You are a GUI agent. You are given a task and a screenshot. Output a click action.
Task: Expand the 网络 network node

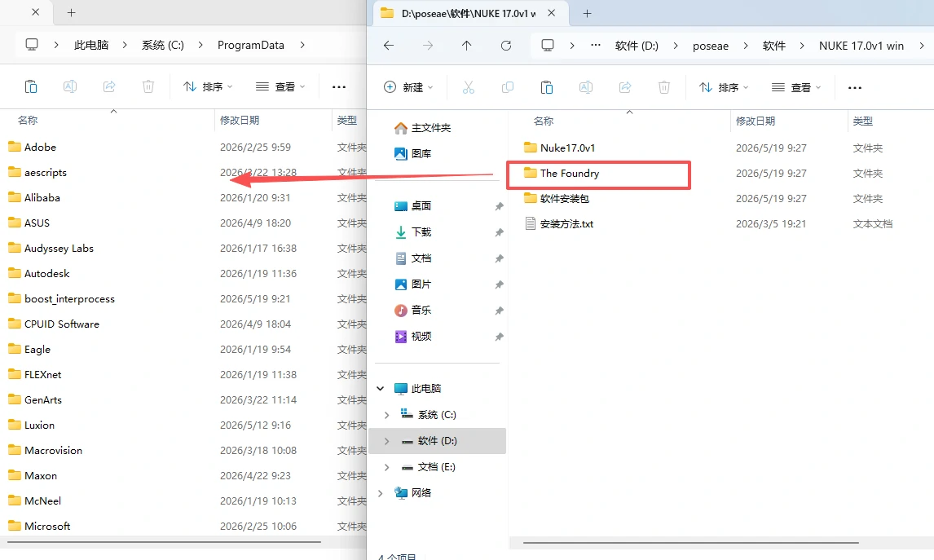tap(380, 493)
